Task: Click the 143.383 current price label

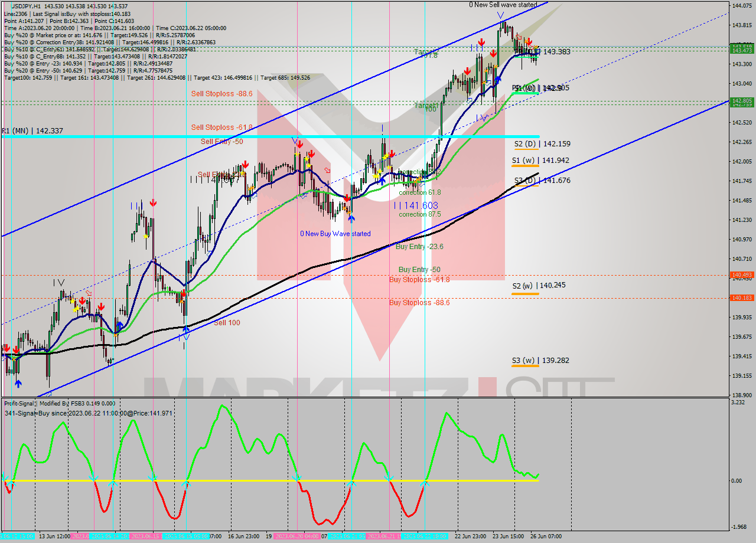Action: tap(556, 52)
